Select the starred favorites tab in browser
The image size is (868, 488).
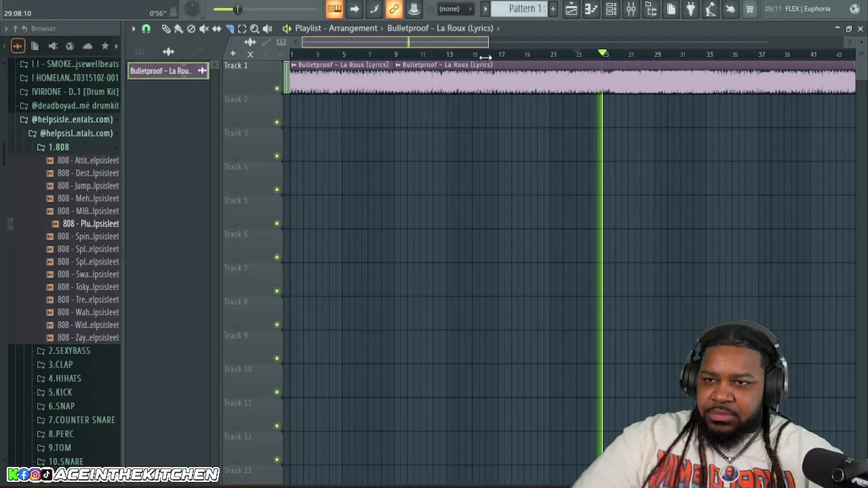[x=104, y=46]
